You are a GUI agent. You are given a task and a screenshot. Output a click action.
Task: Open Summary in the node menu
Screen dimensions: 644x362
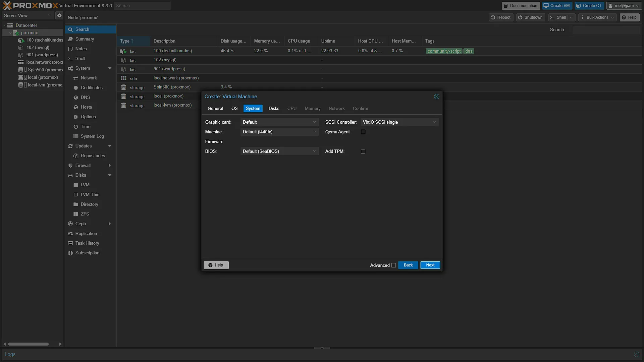coord(85,39)
